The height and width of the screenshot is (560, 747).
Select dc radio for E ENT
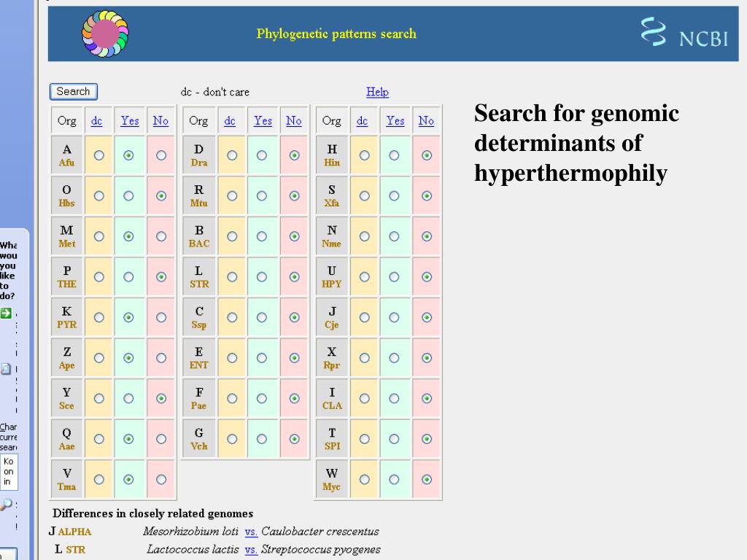point(232,357)
